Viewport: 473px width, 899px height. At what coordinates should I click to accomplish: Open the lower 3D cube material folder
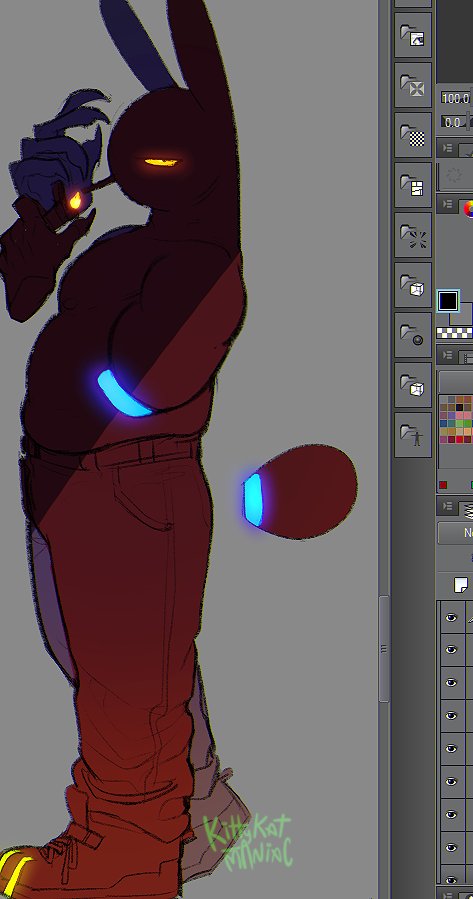coord(413,385)
